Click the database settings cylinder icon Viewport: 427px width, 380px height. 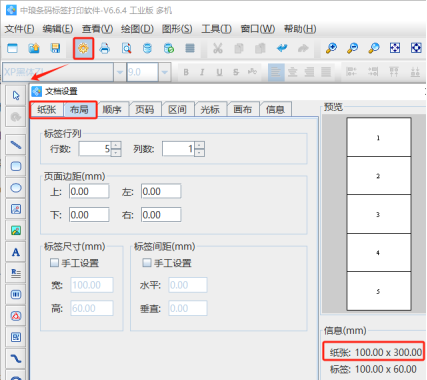[147, 48]
